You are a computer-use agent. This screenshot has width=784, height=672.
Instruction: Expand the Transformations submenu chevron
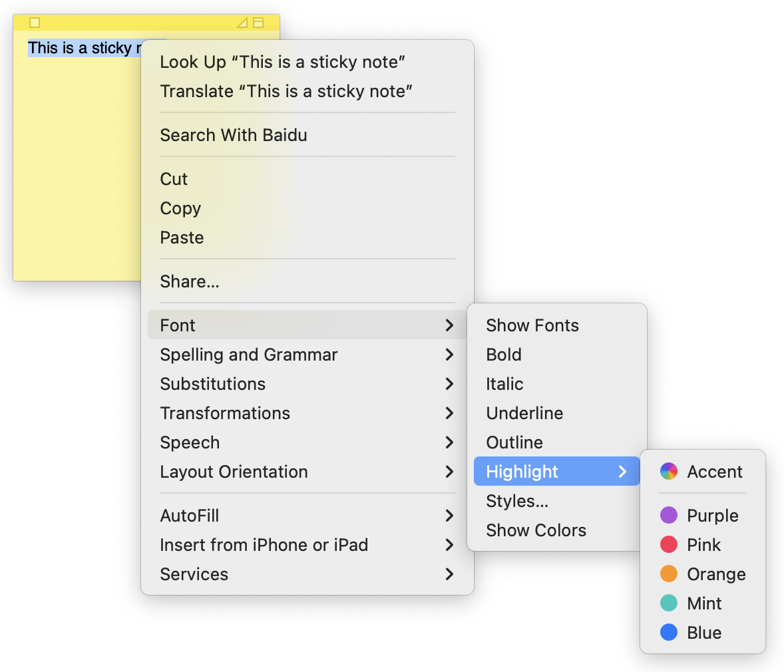pos(449,413)
